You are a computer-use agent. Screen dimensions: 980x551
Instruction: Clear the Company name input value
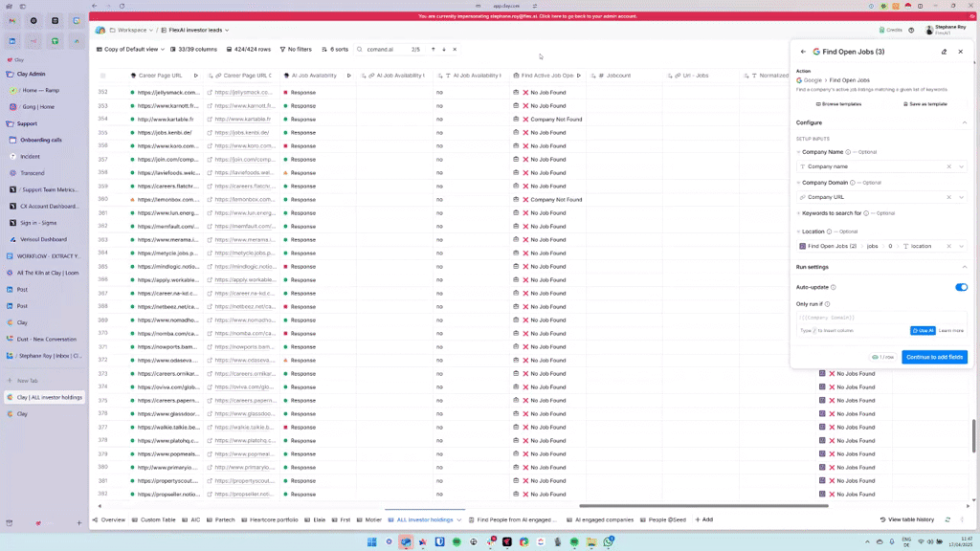tap(949, 166)
